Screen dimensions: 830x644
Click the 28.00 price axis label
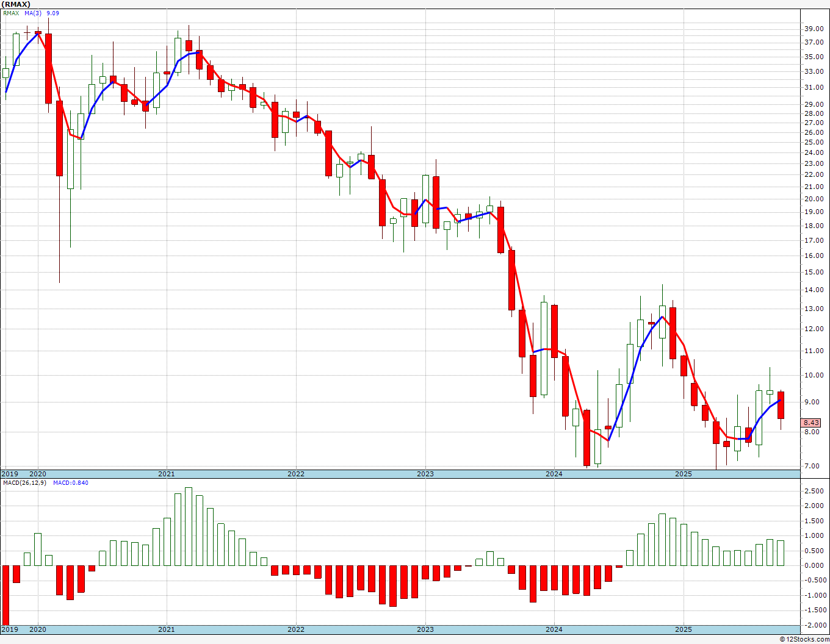pos(814,113)
